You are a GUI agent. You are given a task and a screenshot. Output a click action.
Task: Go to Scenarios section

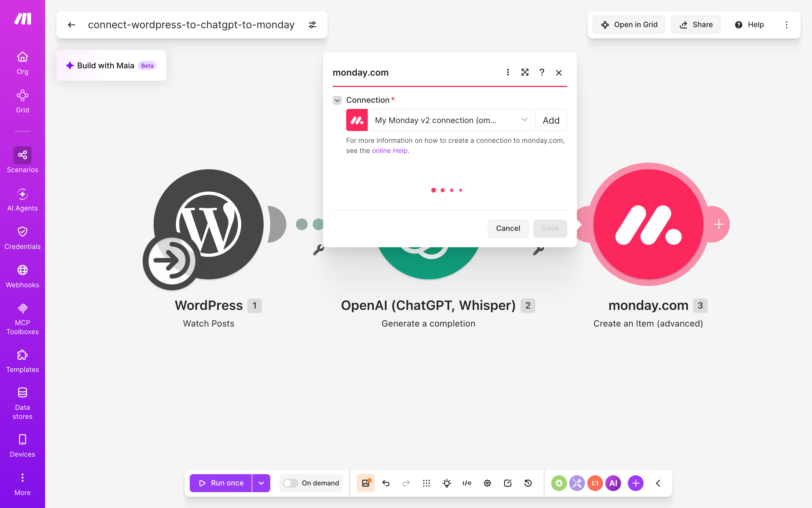[23, 160]
